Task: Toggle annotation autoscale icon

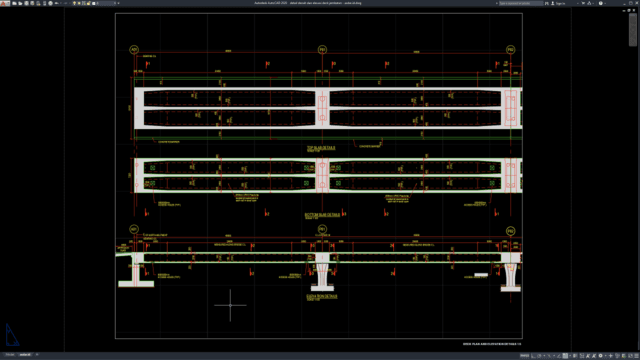Action: [594, 356]
